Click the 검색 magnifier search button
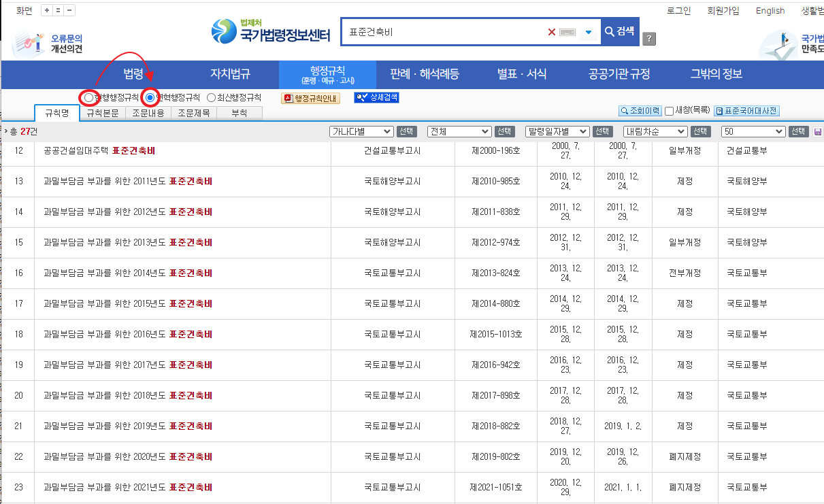Image resolution: width=824 pixels, height=504 pixels. pos(619,31)
